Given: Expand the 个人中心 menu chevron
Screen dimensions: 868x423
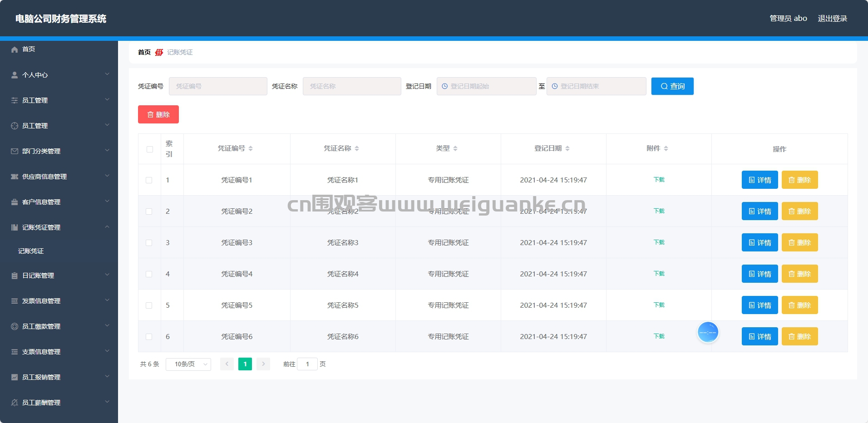Looking at the screenshot, I should [107, 74].
